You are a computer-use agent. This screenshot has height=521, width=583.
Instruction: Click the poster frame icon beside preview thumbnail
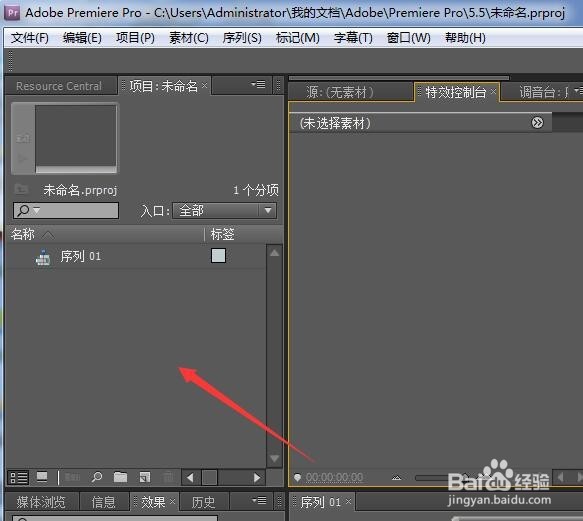23,139
